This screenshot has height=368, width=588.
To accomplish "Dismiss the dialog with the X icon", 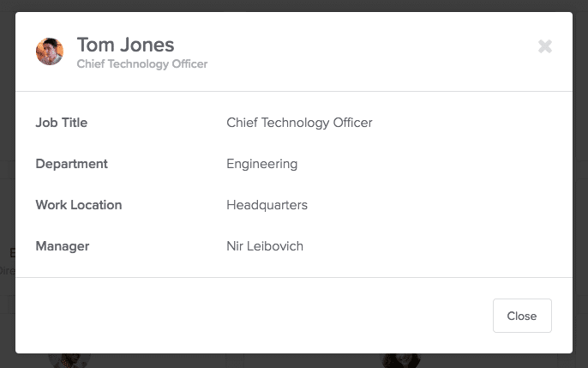I will tap(545, 46).
